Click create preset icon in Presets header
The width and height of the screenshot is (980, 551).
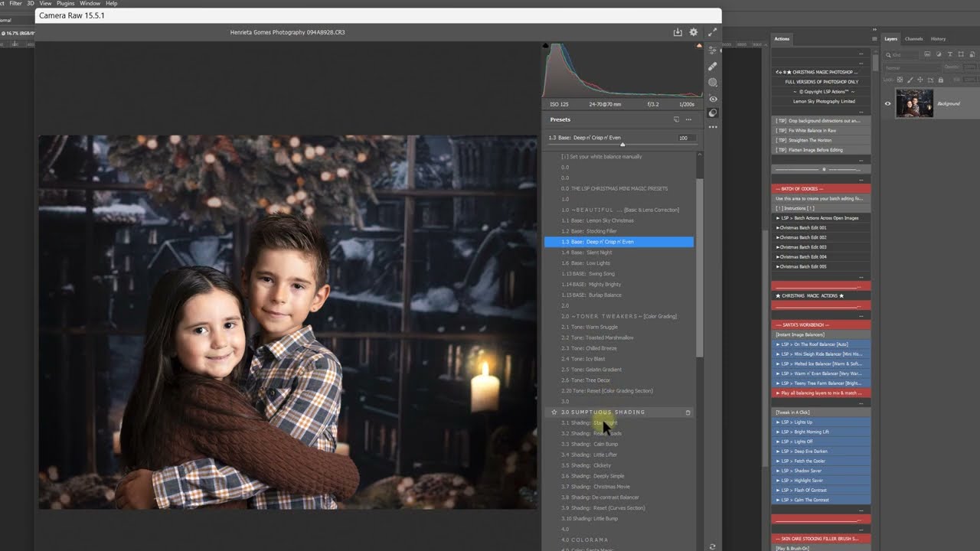tap(676, 119)
